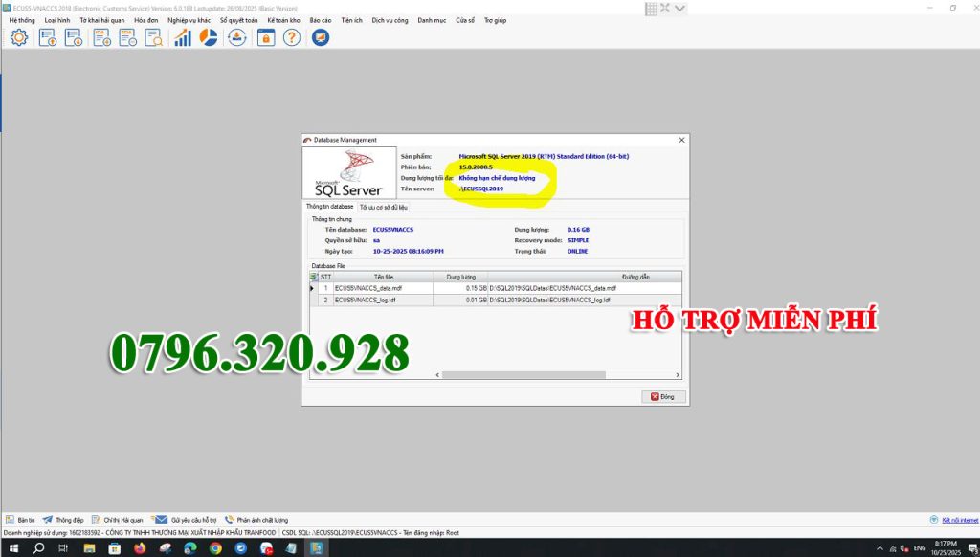The height and width of the screenshot is (557, 980).
Task: Click the blue remote monitor icon
Action: (321, 38)
